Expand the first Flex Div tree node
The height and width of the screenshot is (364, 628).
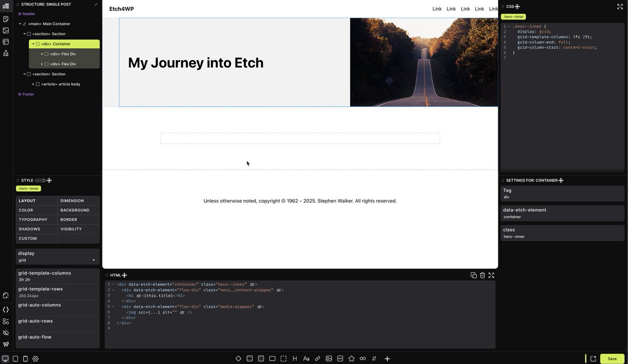coord(42,54)
